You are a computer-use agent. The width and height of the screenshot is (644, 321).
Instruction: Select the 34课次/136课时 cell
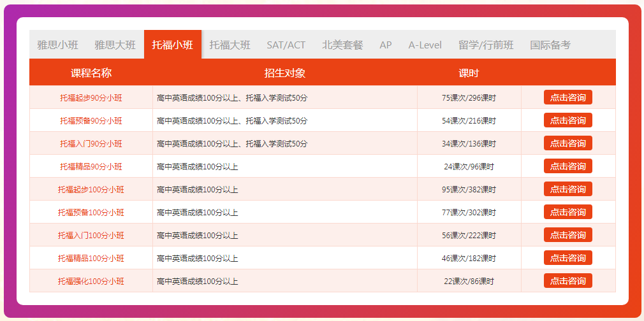[x=469, y=144]
